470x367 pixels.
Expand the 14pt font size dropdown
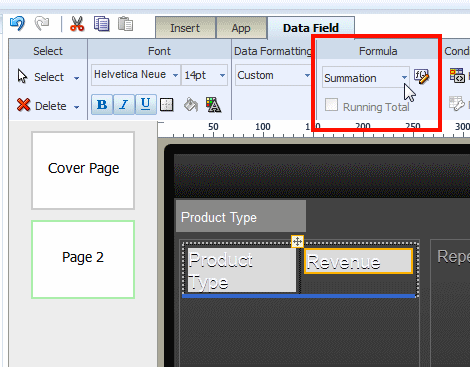point(204,75)
